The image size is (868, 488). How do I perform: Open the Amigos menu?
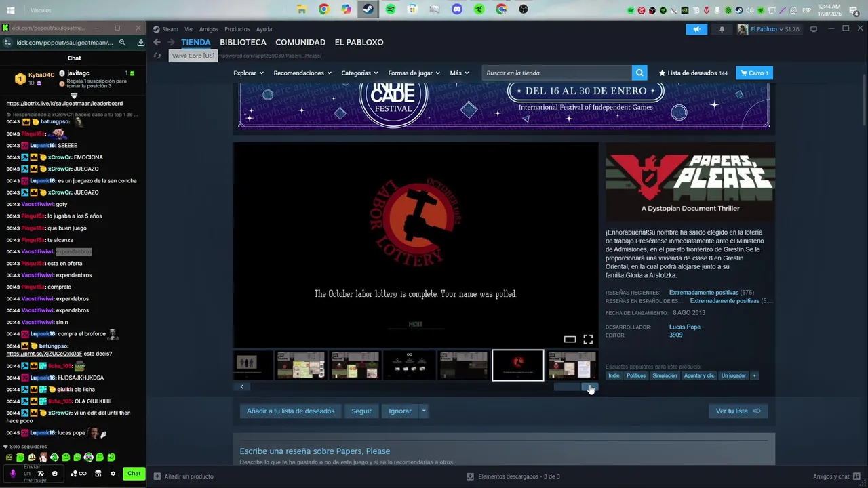209,29
